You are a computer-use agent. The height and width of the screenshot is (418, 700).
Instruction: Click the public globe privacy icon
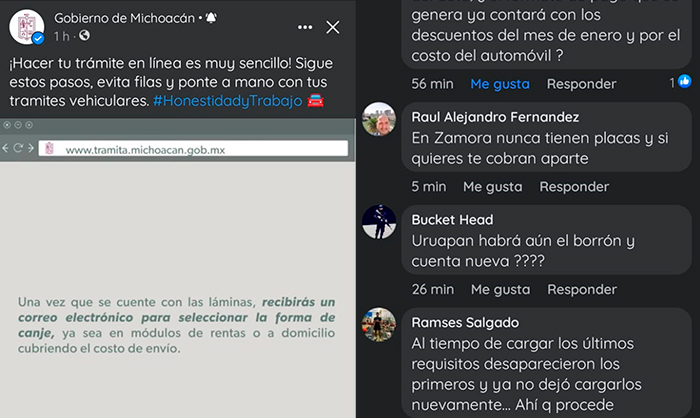(84, 35)
